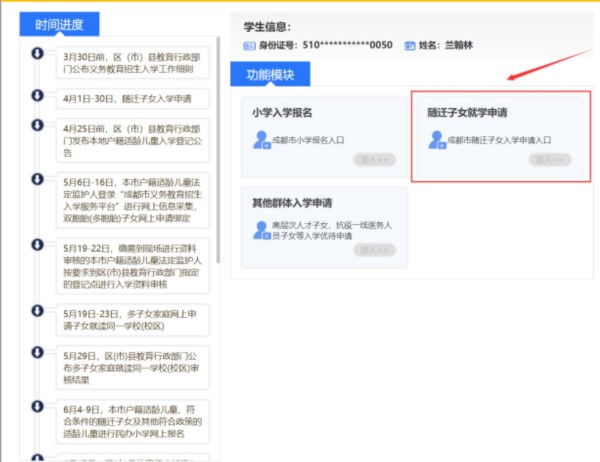Image resolution: width=600 pixels, height=462 pixels.
Task: Click the arrow marker beside 4月1日-30日 entry
Action: (x=38, y=96)
